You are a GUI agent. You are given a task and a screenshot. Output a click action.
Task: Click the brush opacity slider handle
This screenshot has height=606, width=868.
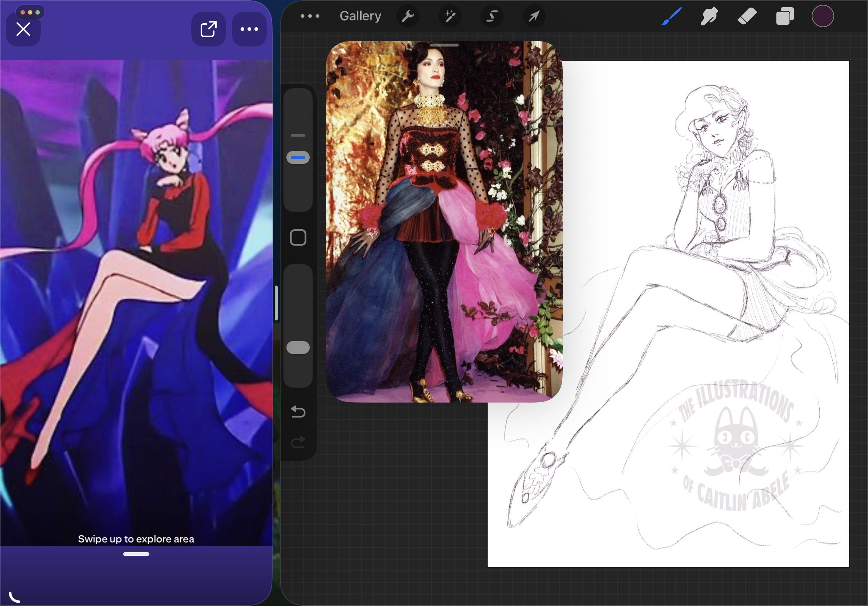click(298, 348)
